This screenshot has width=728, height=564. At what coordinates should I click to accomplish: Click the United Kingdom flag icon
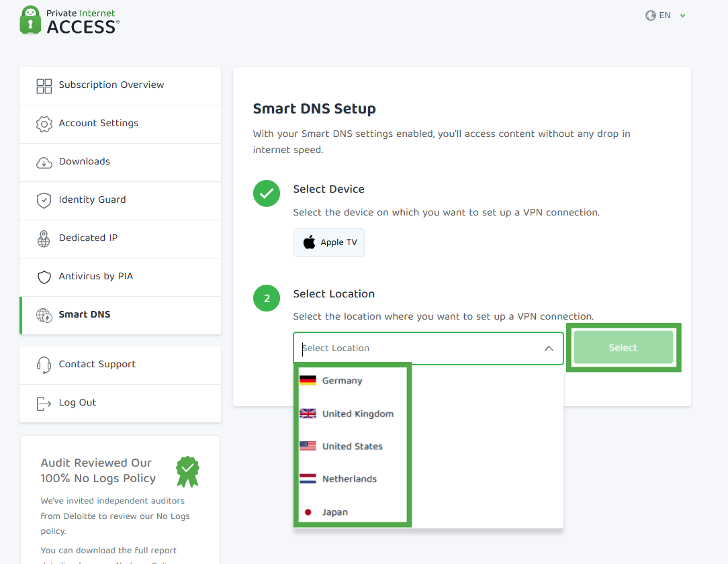[x=308, y=414]
